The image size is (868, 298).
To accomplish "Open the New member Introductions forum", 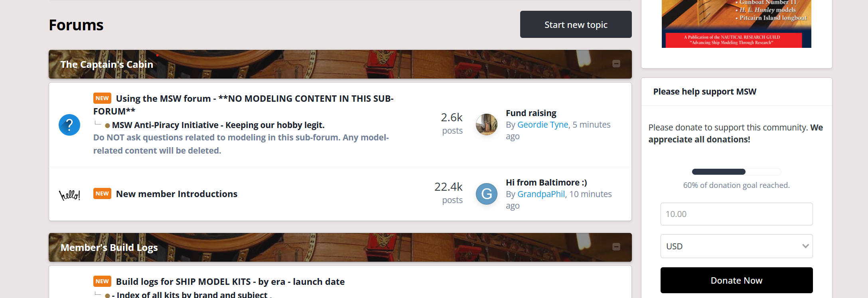I will click(x=177, y=194).
